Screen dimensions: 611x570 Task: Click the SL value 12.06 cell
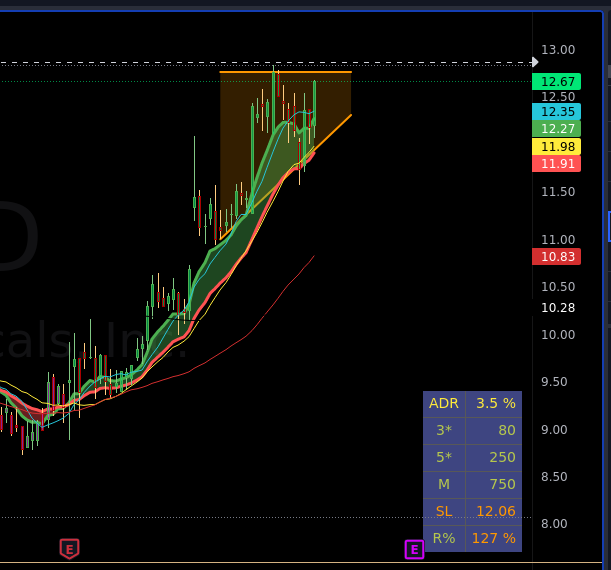pyautogui.click(x=494, y=512)
